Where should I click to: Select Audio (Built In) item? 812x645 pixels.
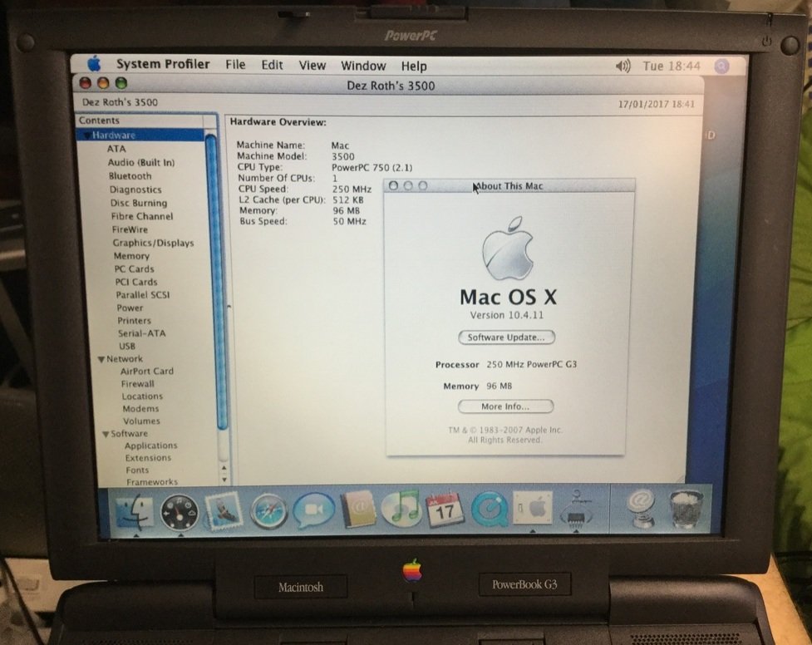tap(141, 163)
